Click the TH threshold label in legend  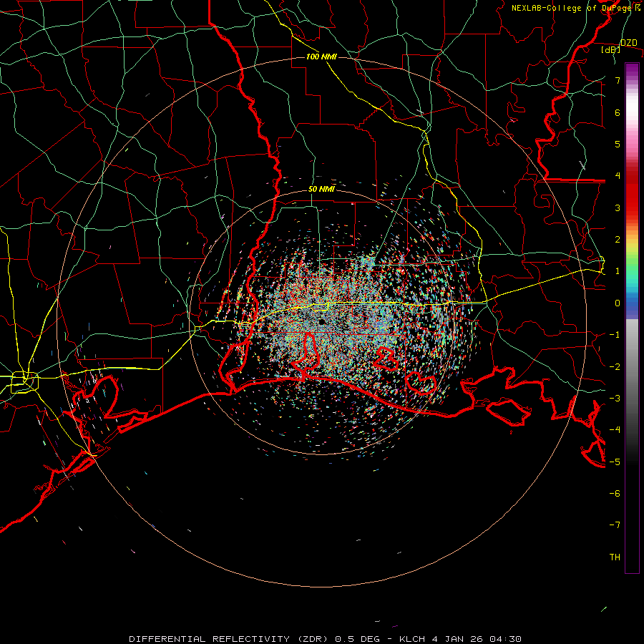click(x=615, y=557)
